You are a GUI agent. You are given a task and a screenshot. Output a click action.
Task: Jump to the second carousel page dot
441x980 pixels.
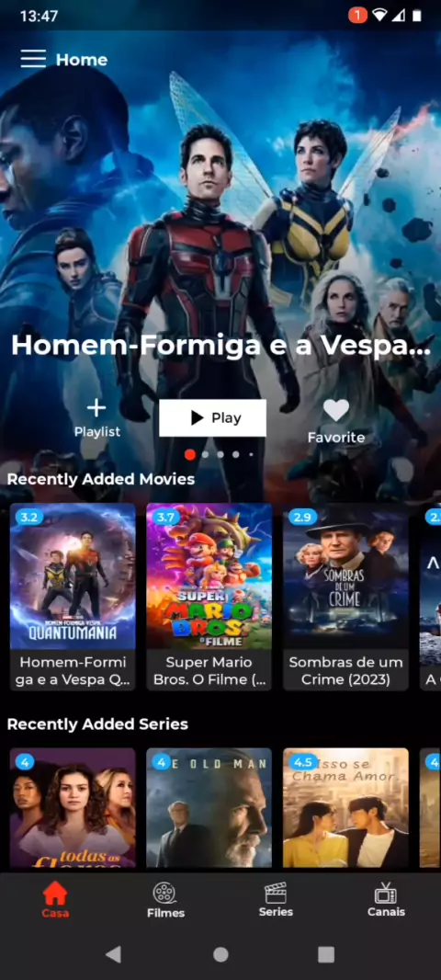[206, 454]
